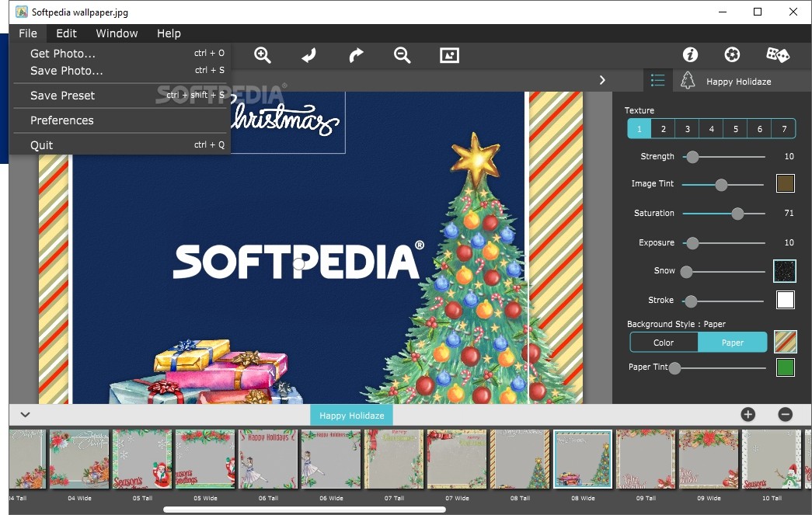Select the 08 Wide frame thumbnail
The image size is (812, 515).
[x=583, y=459]
